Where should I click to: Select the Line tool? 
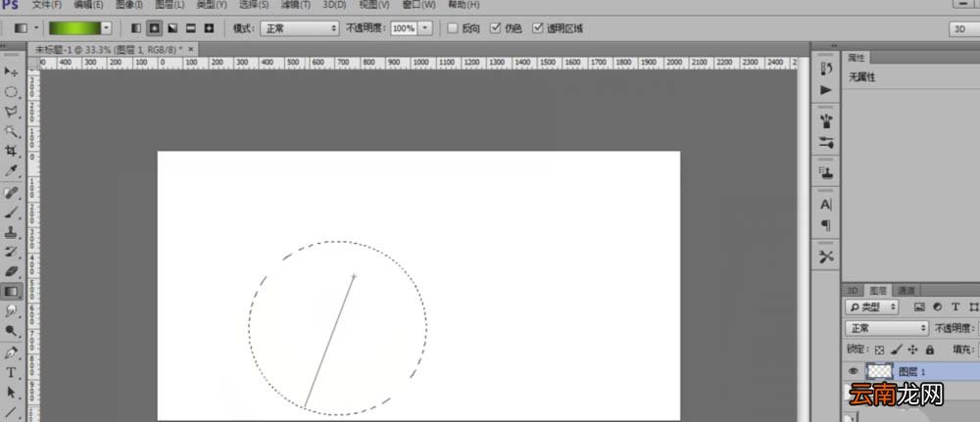click(x=11, y=411)
